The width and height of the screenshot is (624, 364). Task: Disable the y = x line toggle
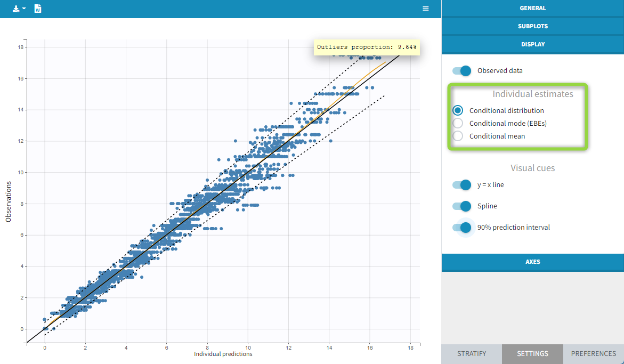coord(462,185)
